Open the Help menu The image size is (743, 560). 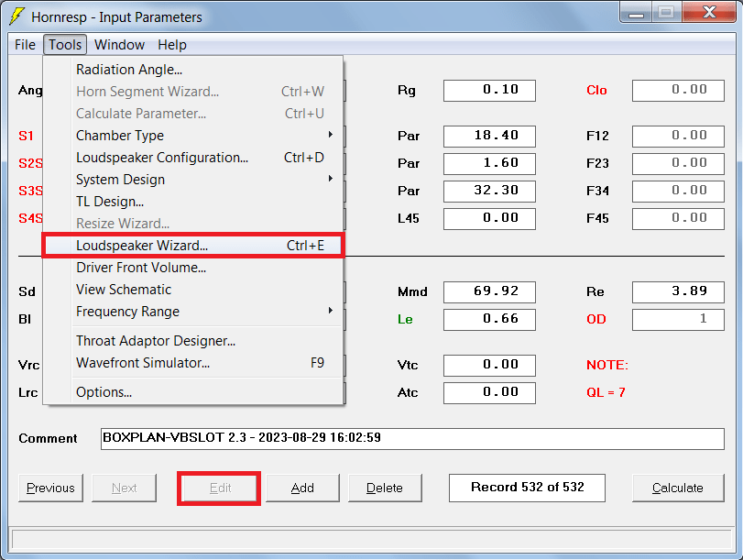click(172, 45)
